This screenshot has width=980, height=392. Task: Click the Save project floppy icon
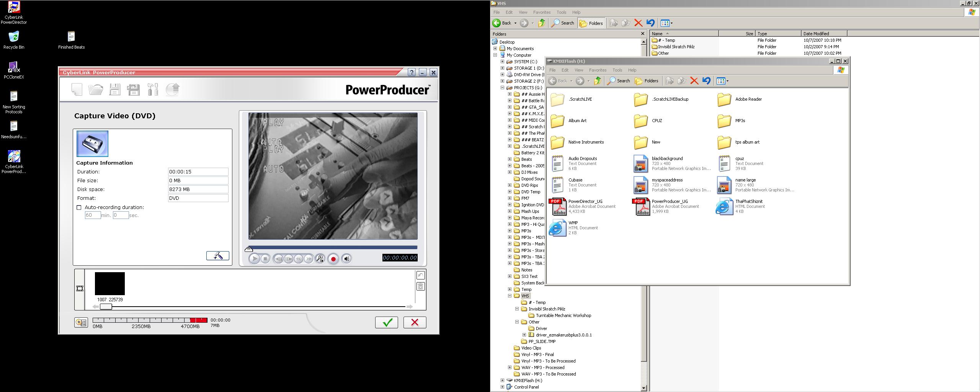(x=115, y=90)
